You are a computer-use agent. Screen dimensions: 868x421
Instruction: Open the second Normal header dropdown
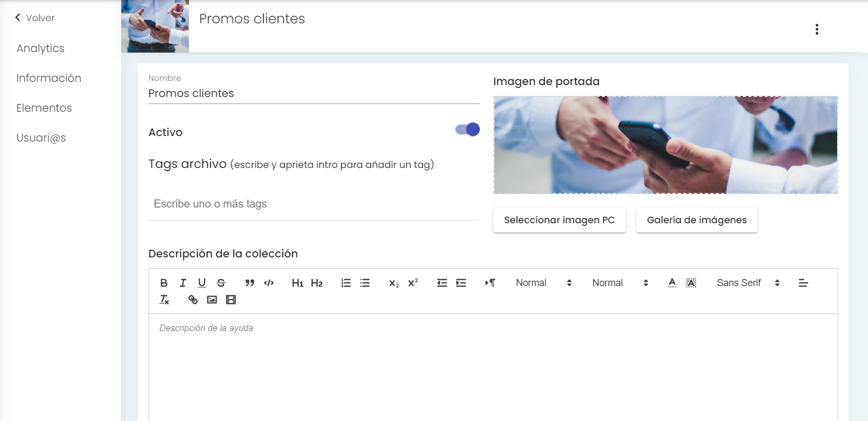(x=620, y=283)
